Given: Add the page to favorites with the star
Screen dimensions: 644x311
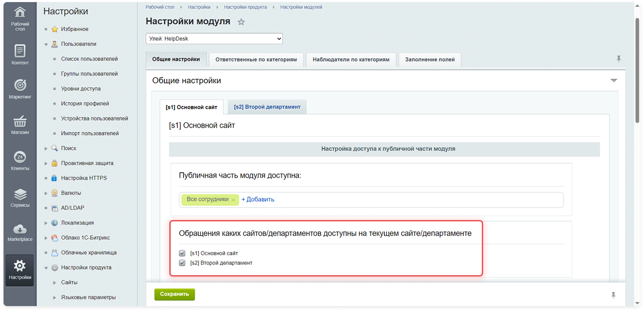Looking at the screenshot, I should click(x=241, y=22).
